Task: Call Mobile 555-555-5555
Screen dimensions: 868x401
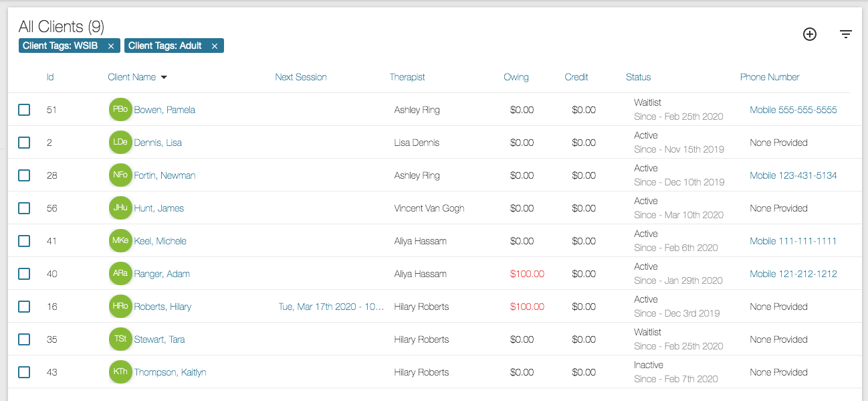Action: tap(793, 110)
